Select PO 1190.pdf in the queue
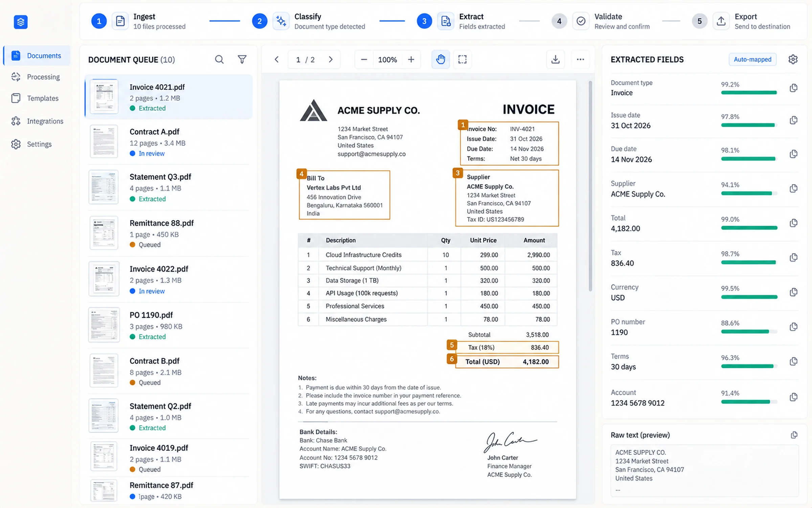This screenshot has width=812, height=508. (x=168, y=326)
